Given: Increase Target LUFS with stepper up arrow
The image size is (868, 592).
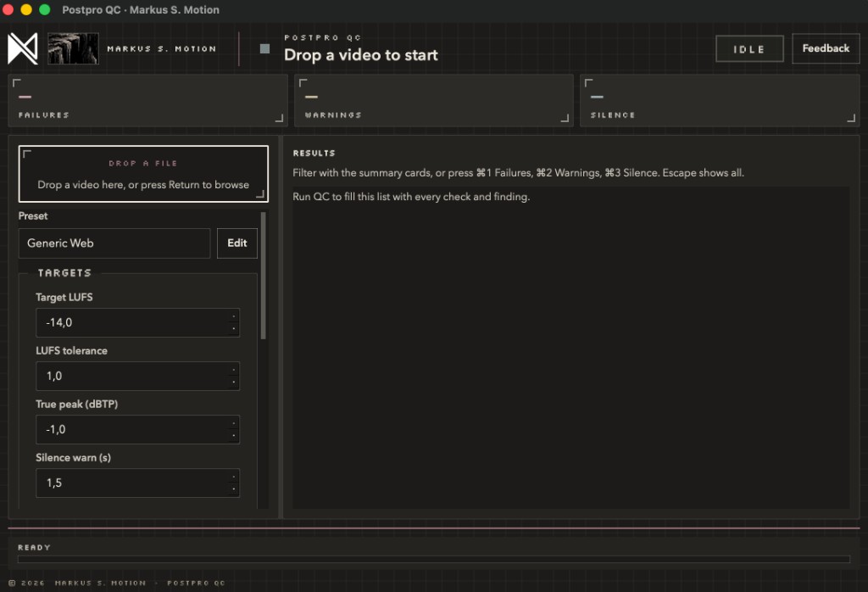Looking at the screenshot, I should [x=234, y=316].
